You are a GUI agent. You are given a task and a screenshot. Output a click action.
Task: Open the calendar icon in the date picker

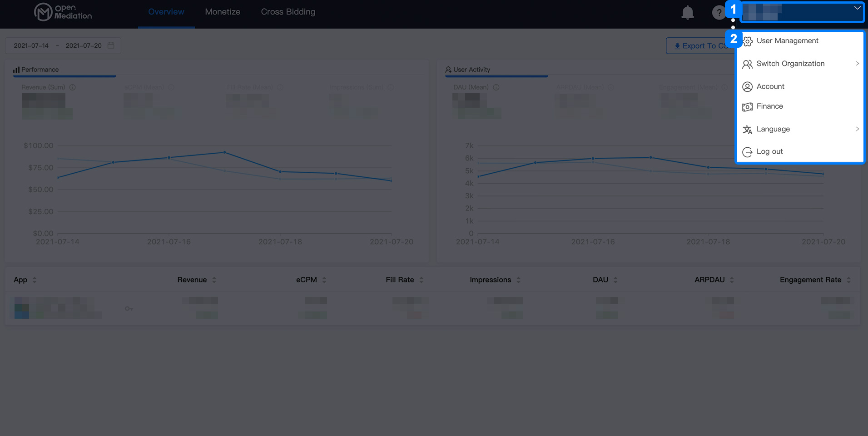tap(111, 45)
